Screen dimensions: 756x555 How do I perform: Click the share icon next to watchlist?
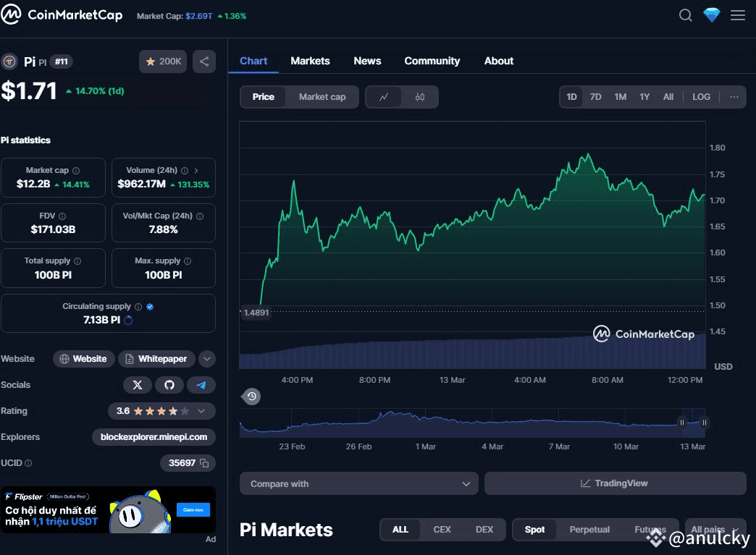point(204,62)
